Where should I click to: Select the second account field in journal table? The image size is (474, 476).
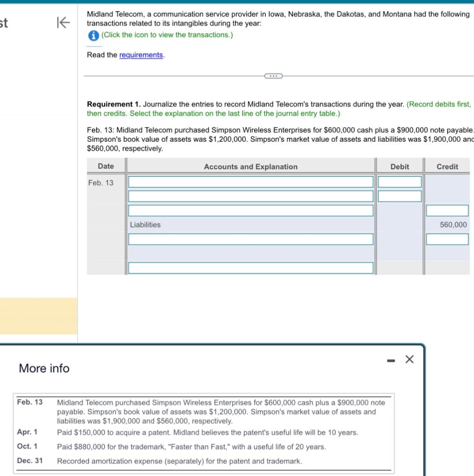(250, 196)
